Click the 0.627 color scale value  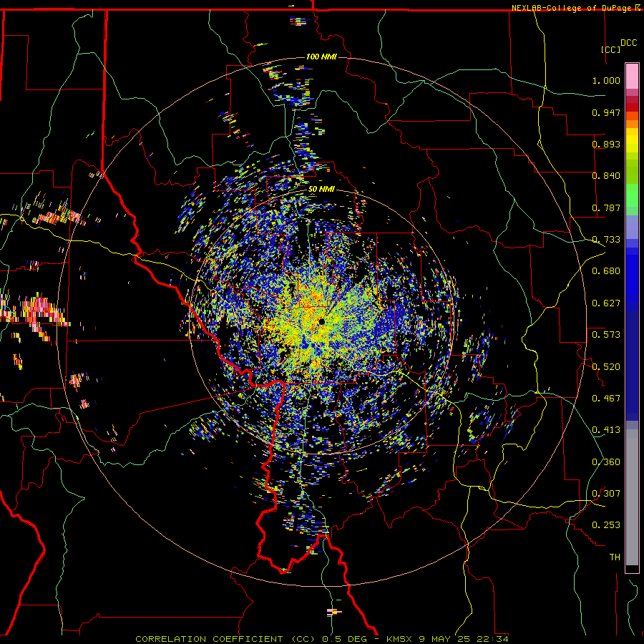(606, 303)
